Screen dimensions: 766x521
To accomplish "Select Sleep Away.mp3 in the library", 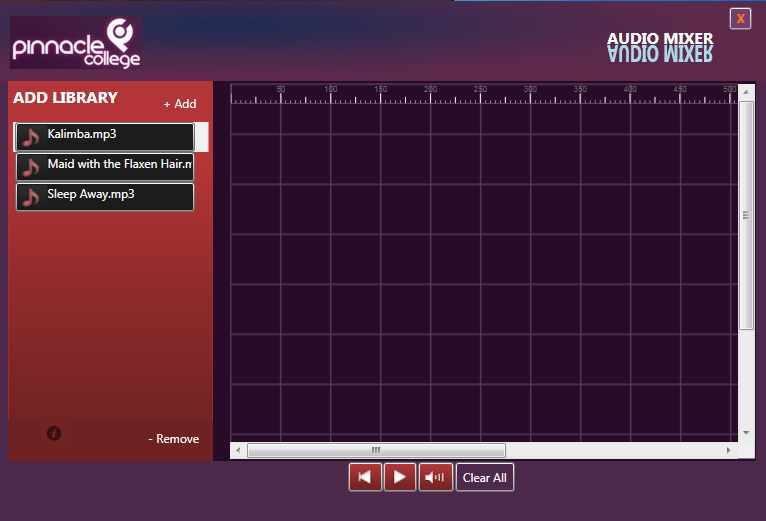I will tap(105, 197).
